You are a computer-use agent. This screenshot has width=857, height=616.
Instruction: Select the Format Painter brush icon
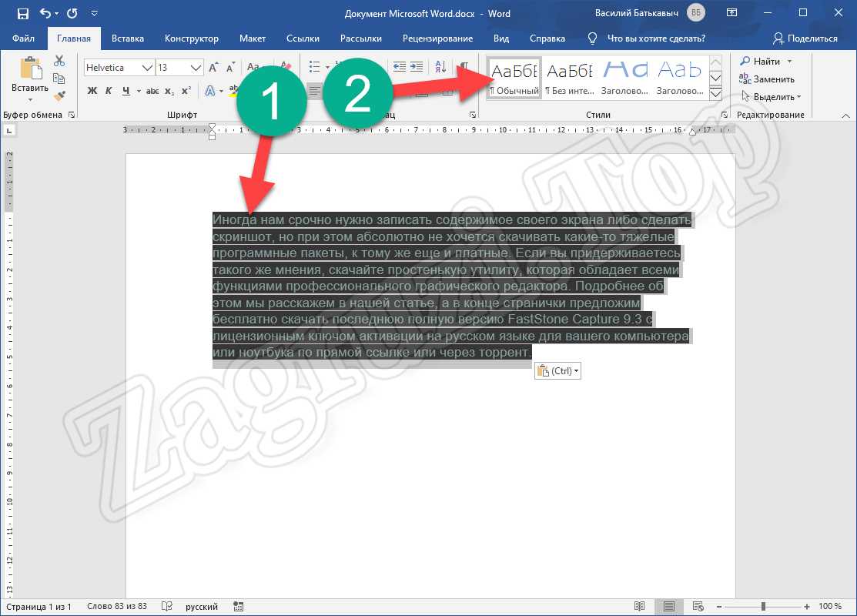tap(59, 96)
